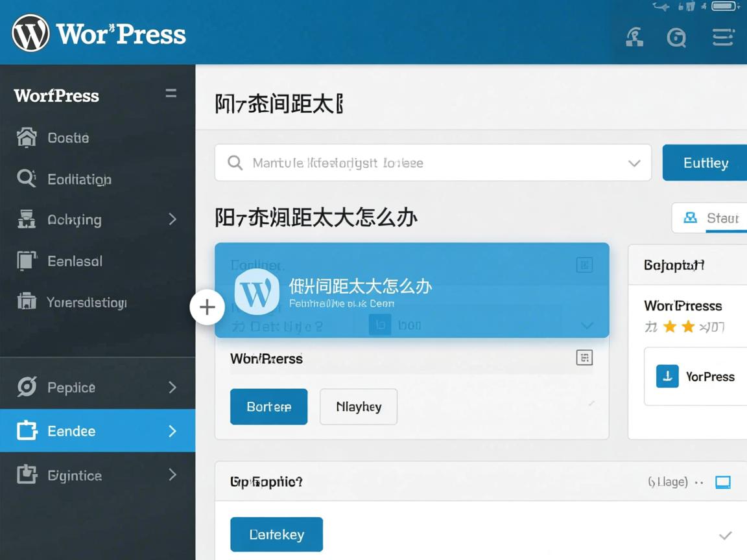Click the account icon in top bar

point(634,38)
